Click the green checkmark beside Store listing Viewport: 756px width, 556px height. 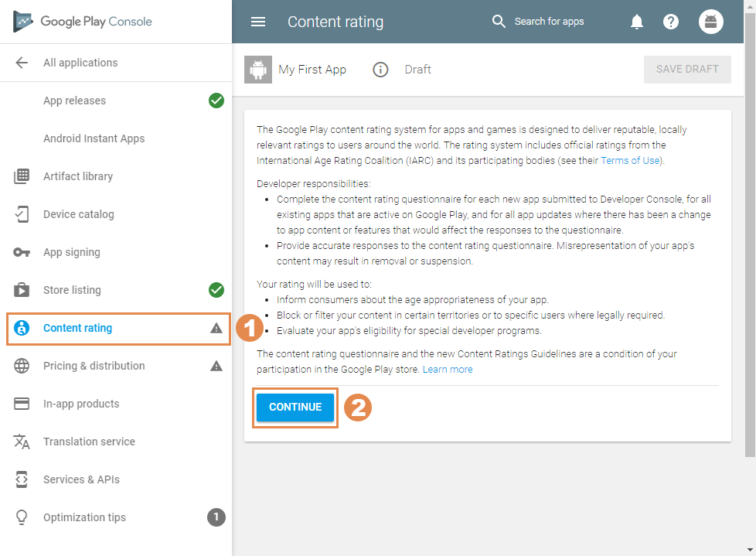[x=216, y=290]
